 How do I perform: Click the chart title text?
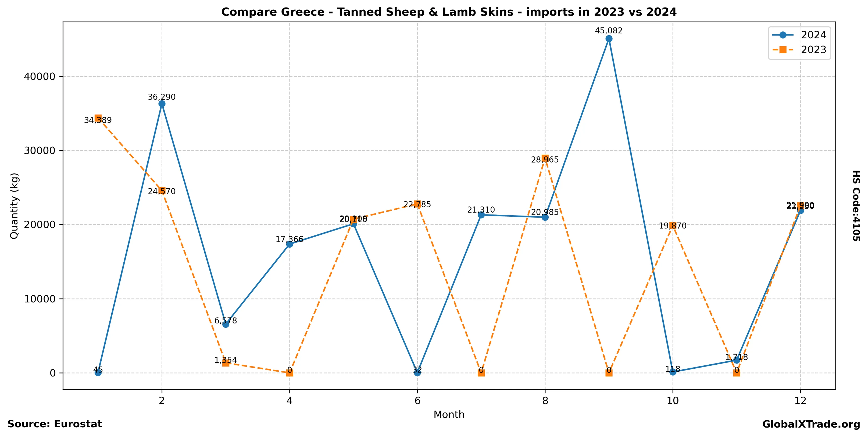tap(449, 12)
